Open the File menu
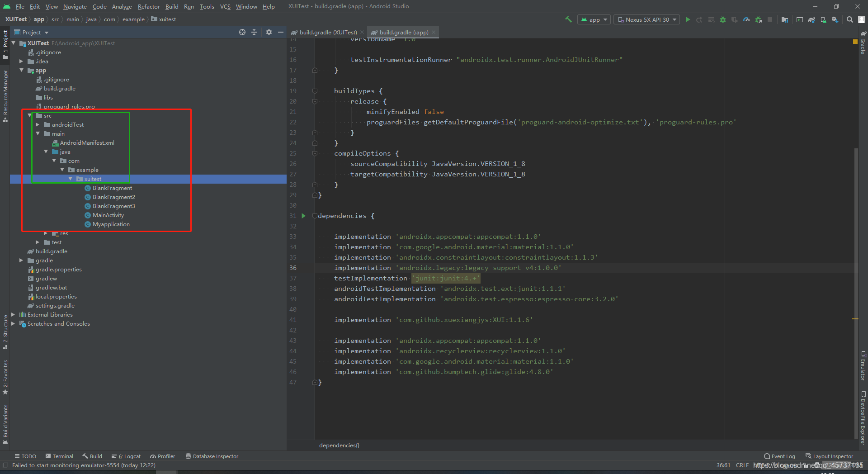The image size is (868, 474). coord(20,6)
